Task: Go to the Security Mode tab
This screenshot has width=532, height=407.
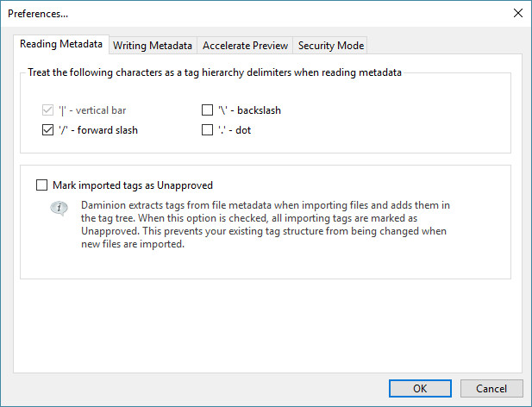Action: pyautogui.click(x=331, y=46)
